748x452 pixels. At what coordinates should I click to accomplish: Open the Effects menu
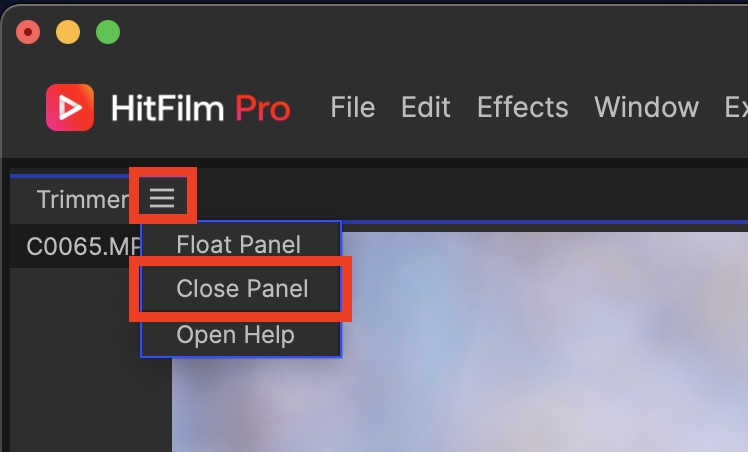coord(522,108)
